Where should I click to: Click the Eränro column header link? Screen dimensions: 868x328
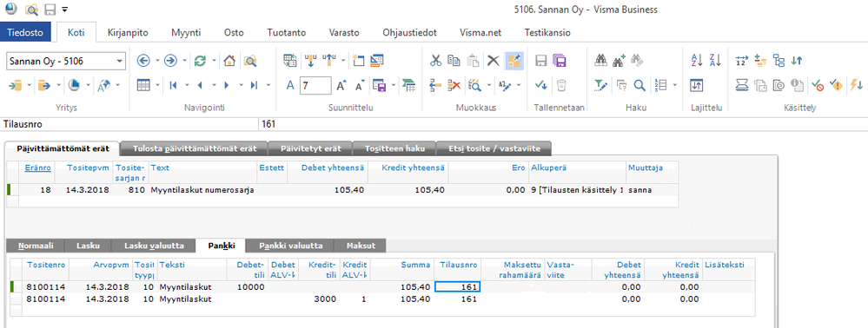(x=37, y=167)
